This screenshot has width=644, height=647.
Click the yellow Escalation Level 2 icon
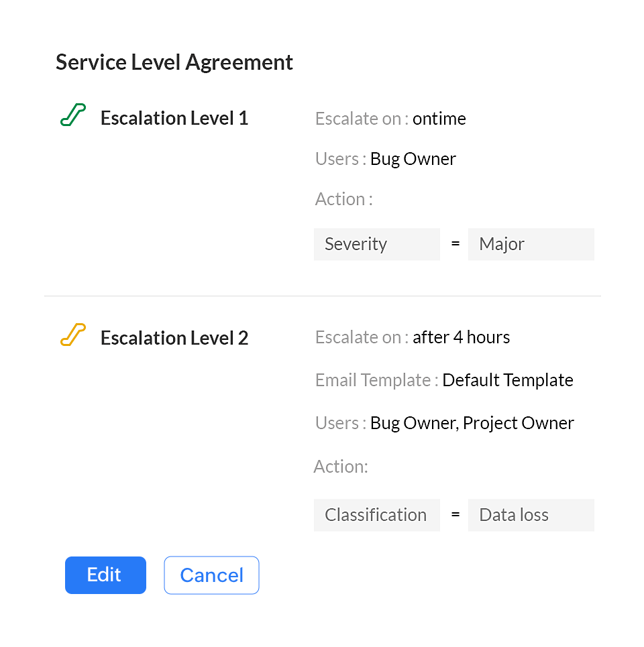[73, 335]
